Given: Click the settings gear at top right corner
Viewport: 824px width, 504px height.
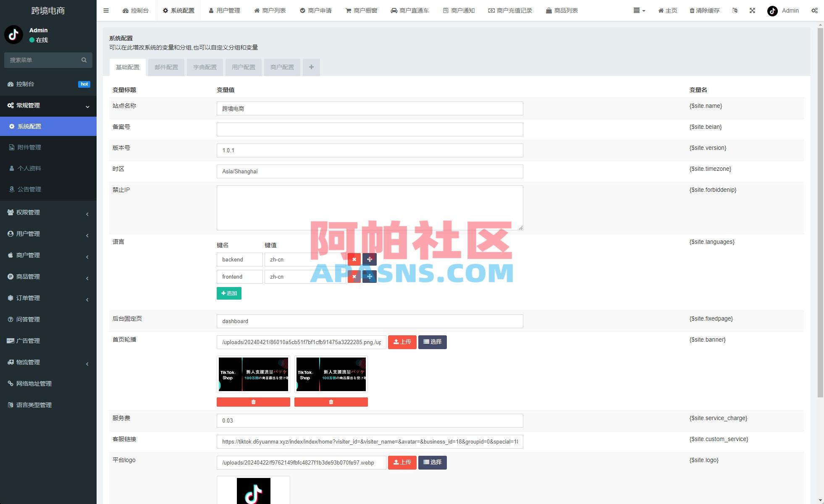Looking at the screenshot, I should click(x=815, y=10).
